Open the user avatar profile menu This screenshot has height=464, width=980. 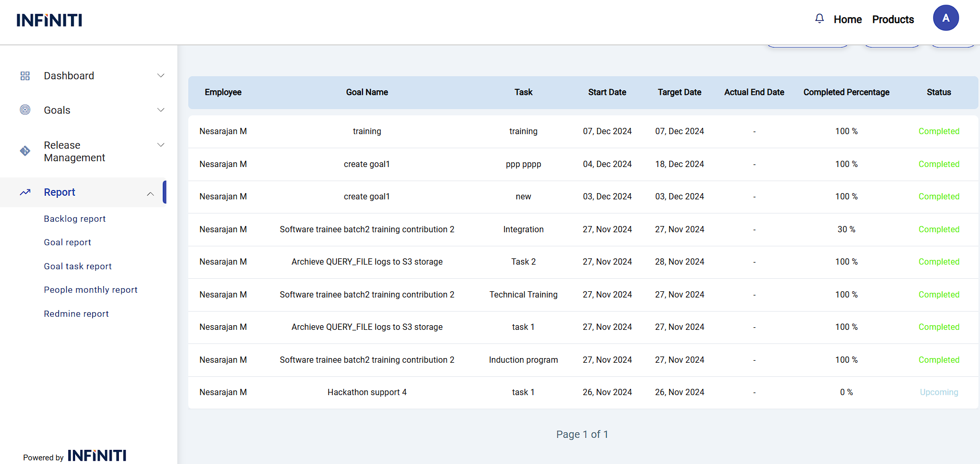pyautogui.click(x=945, y=18)
